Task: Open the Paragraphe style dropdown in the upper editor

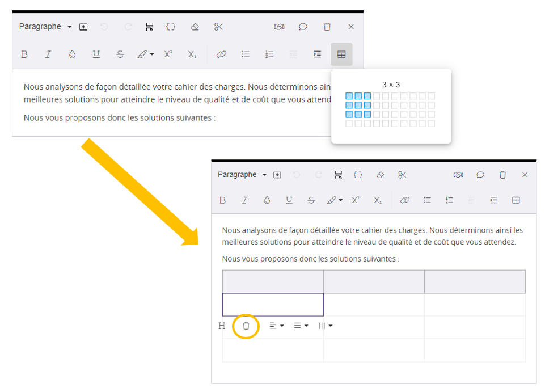Action: coord(45,27)
